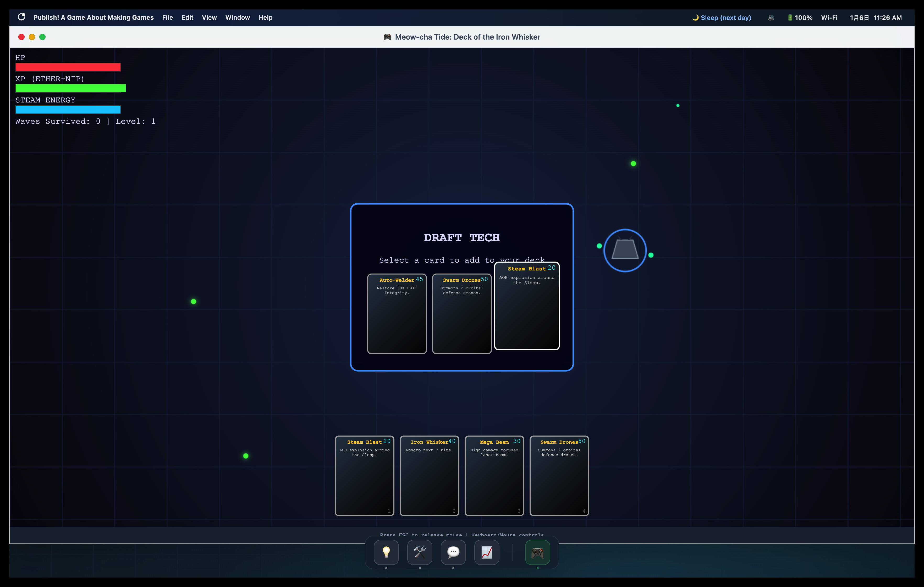Click Sleep (next day) in menu bar
The height and width of the screenshot is (587, 924).
tap(721, 17)
